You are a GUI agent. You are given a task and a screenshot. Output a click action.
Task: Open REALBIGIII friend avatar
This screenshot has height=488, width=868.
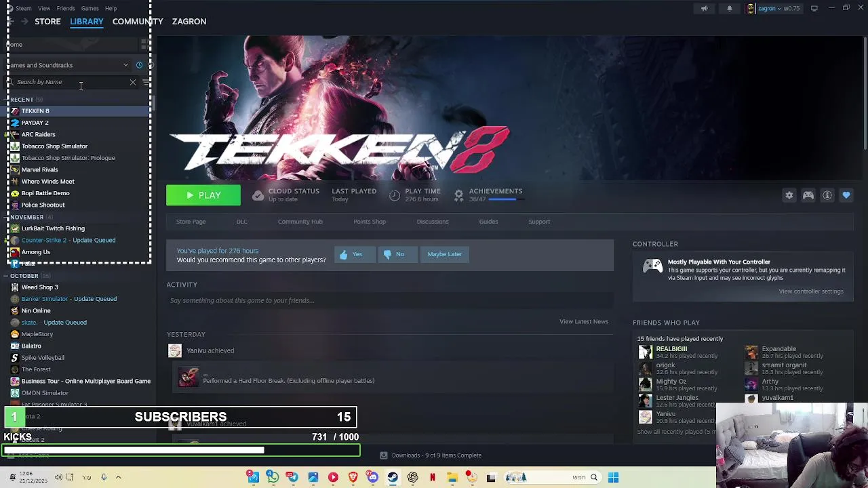pos(645,352)
